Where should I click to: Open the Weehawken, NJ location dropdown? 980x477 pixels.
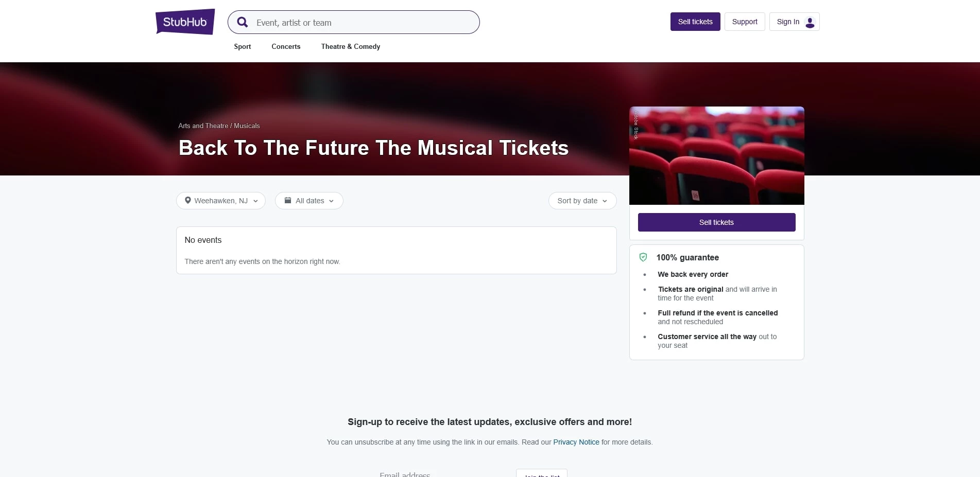[x=220, y=200]
